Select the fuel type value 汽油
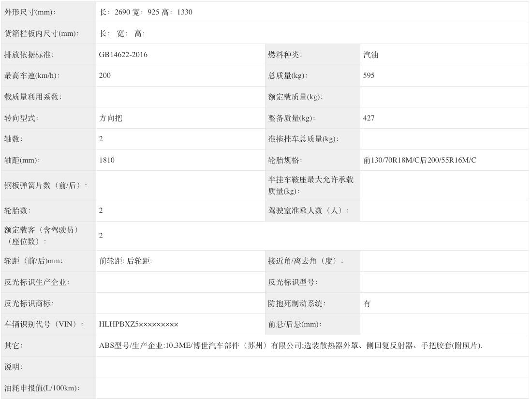Screen dimensions: 532x403 click(x=370, y=55)
